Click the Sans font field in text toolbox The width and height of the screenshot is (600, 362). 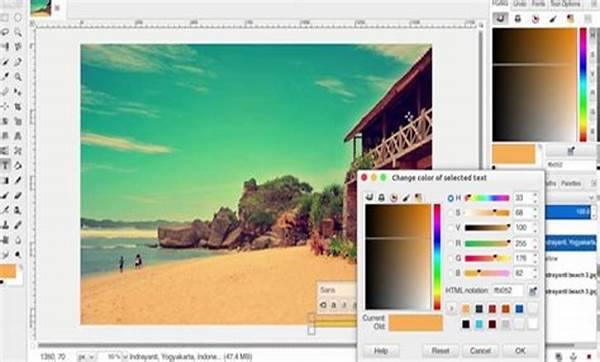point(336,290)
